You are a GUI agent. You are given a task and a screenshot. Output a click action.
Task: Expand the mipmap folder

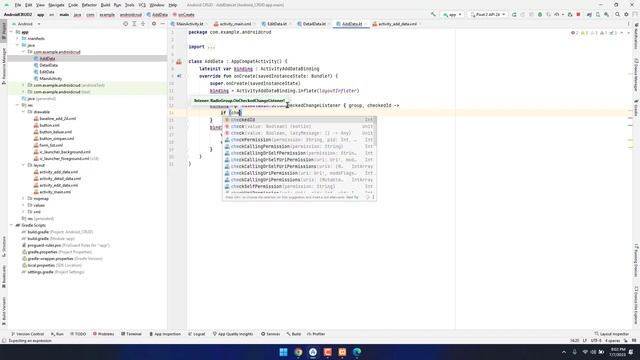(24, 199)
